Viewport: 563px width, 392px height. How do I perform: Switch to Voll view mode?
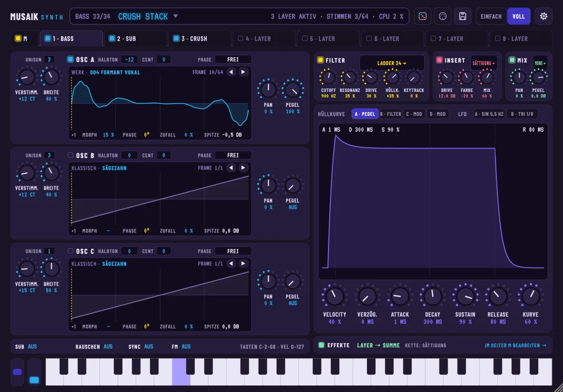[x=518, y=16]
